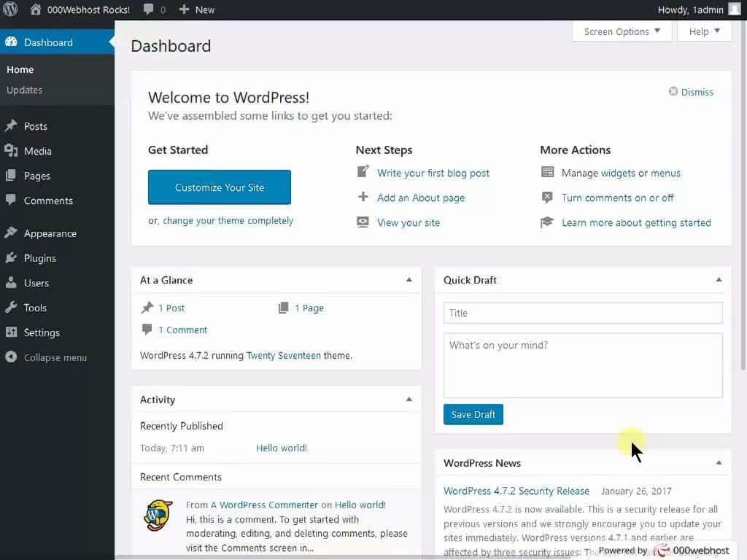Click the screen icon beside View your site
The height and width of the screenshot is (560, 747).
[x=363, y=222]
